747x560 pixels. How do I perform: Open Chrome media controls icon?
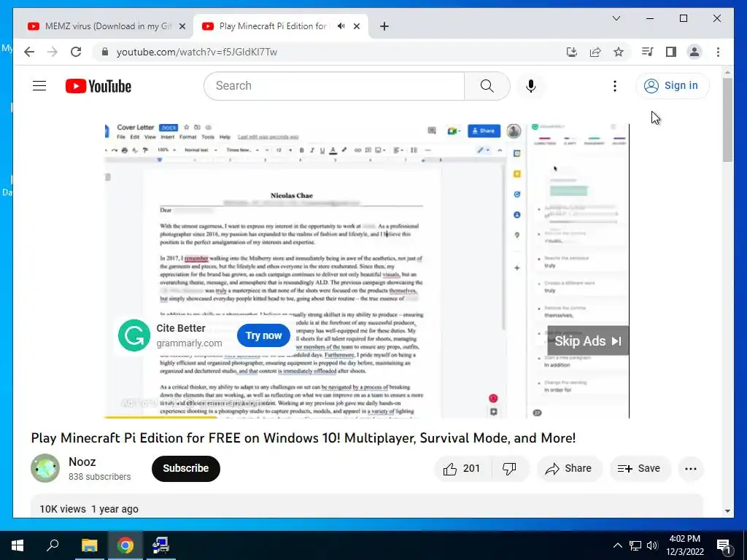pyautogui.click(x=648, y=52)
